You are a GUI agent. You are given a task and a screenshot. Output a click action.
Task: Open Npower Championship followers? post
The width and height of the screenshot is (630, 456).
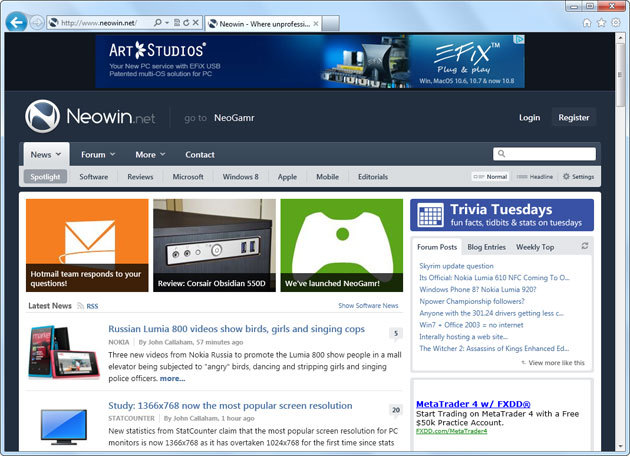click(x=472, y=301)
